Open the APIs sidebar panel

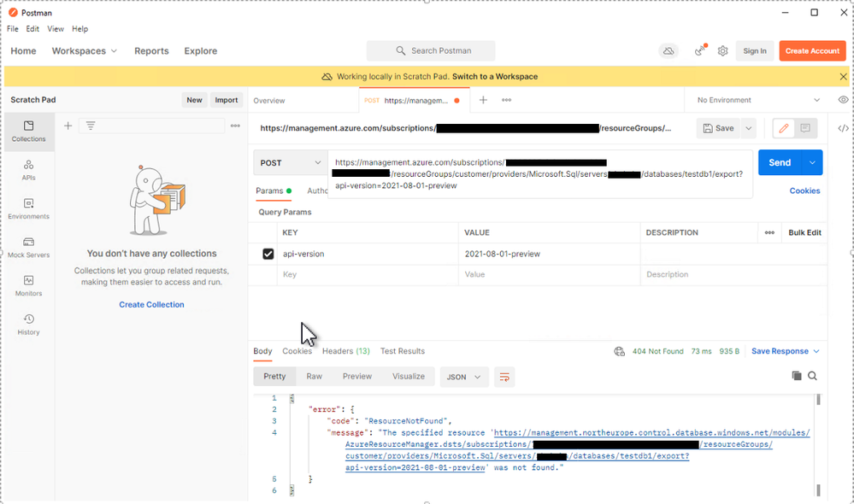29,170
